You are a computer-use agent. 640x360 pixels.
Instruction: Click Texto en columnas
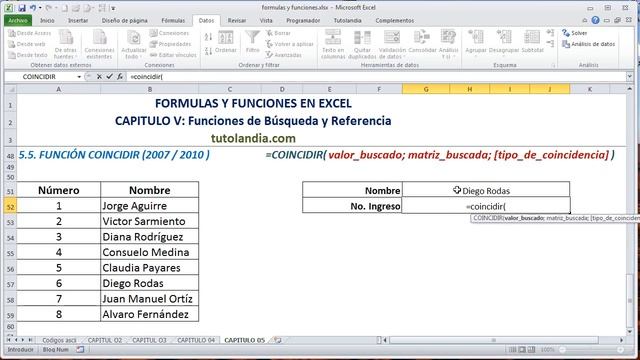(x=333, y=44)
